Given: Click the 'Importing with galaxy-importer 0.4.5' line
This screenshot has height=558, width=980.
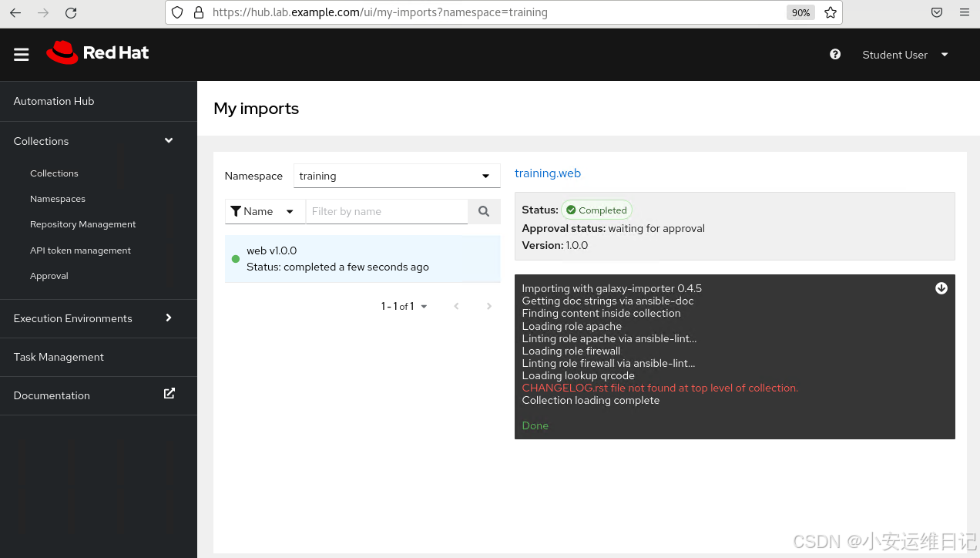Looking at the screenshot, I should click(612, 288).
